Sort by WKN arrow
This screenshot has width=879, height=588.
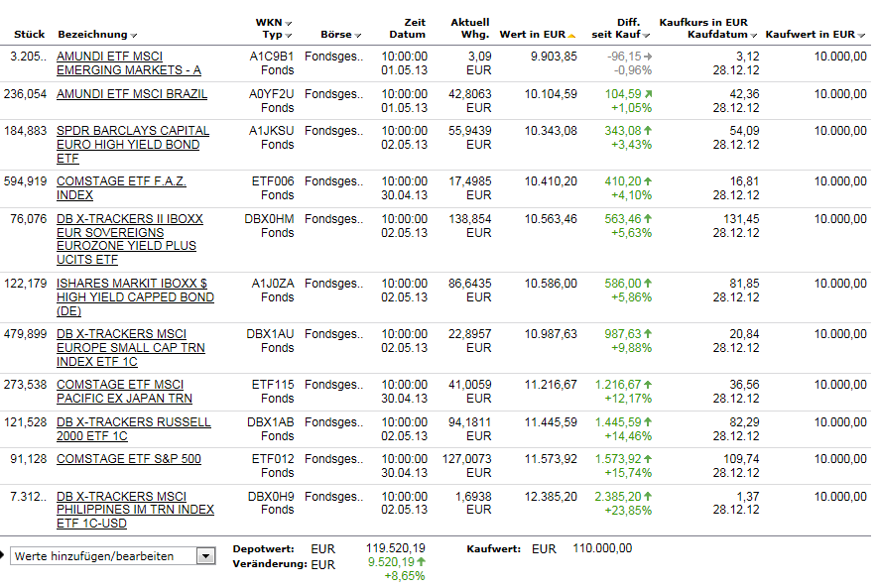(288, 24)
